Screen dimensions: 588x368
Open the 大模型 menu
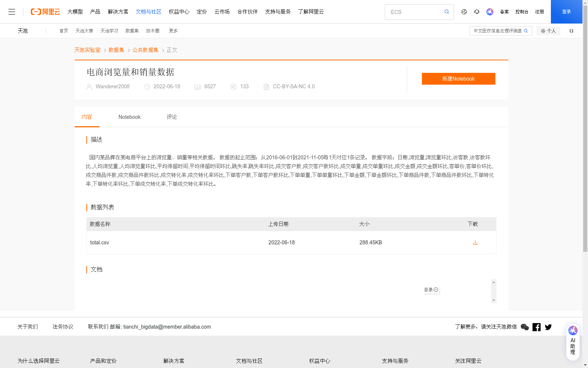click(x=75, y=12)
